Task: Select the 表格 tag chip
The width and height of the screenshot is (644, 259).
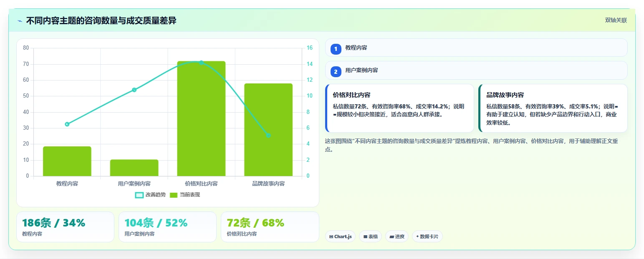Action: 370,236
